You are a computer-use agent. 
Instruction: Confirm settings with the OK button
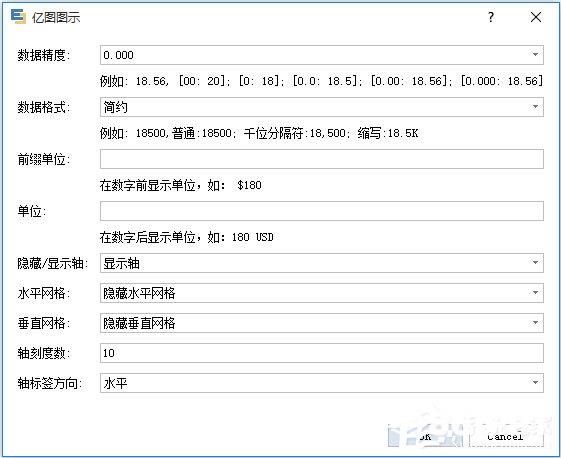click(x=425, y=436)
